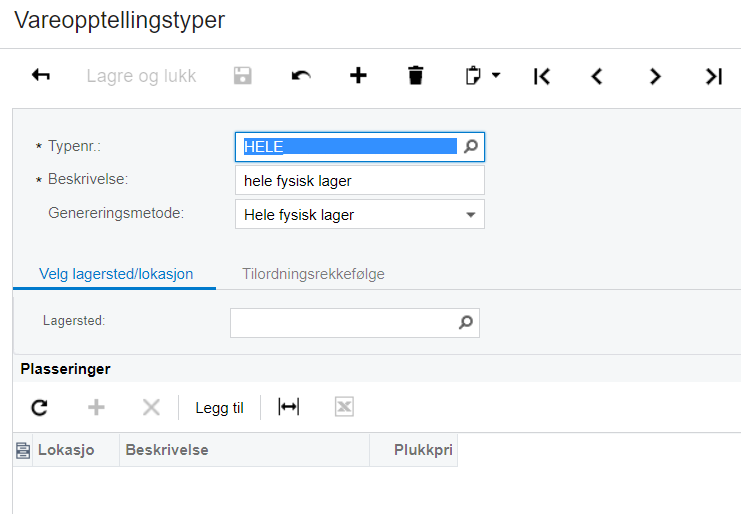Sort by Beskrivelse column header in grid

244,450
